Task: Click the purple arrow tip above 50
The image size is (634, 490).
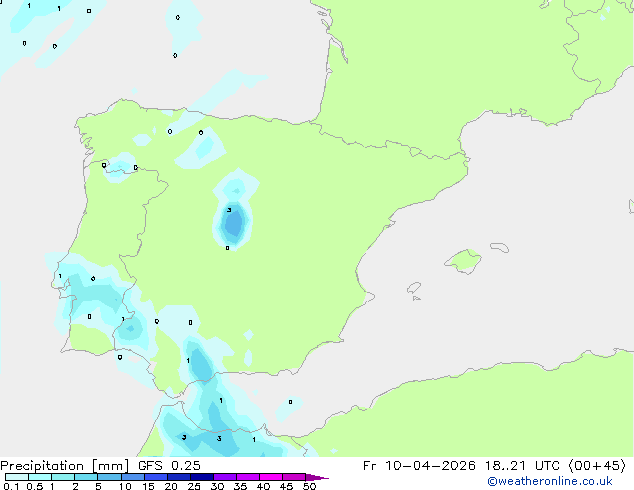Action: click(x=317, y=477)
